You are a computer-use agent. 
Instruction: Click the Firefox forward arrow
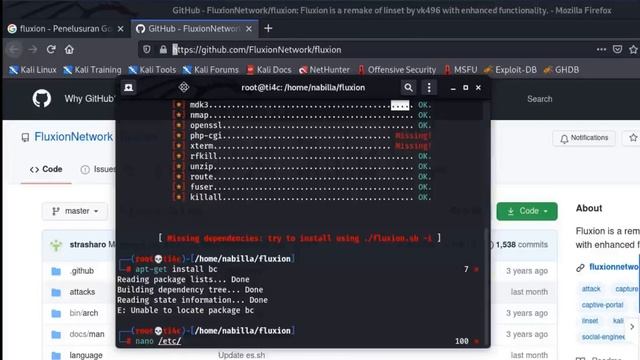[x=33, y=50]
